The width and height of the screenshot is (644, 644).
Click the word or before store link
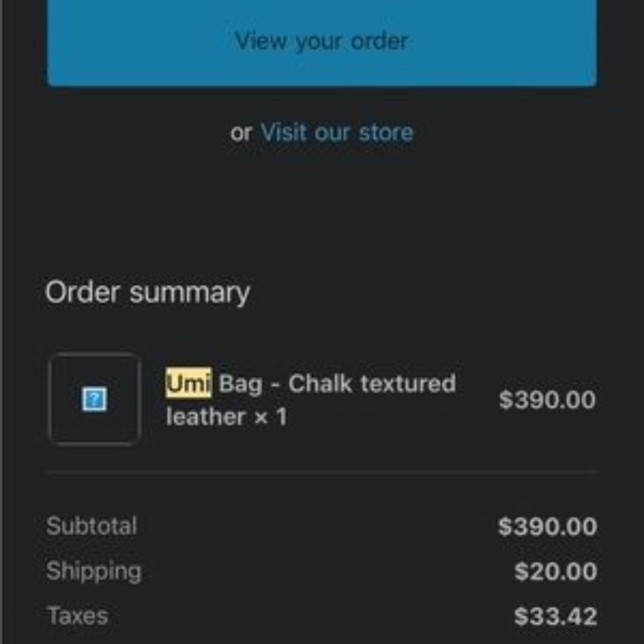(x=241, y=133)
